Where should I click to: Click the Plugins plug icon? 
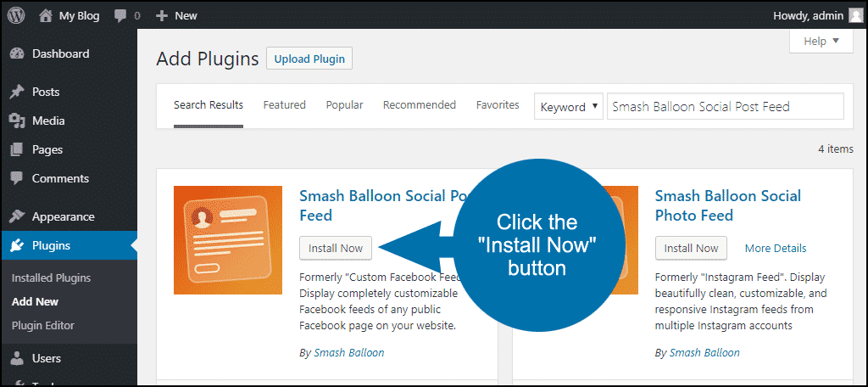point(17,245)
